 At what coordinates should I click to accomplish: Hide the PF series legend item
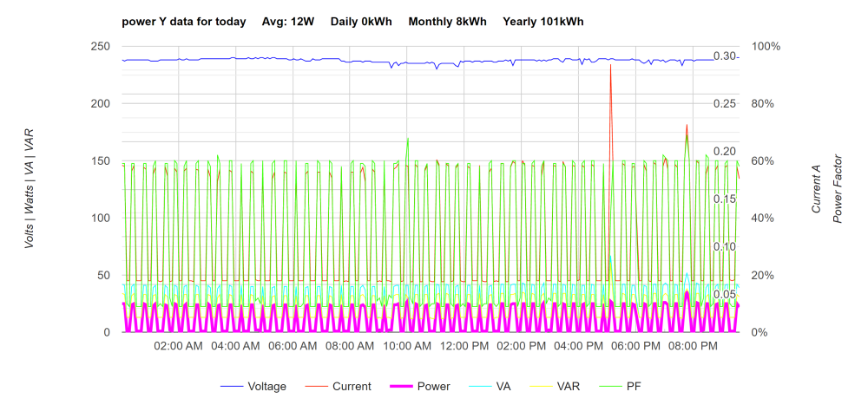point(620,386)
